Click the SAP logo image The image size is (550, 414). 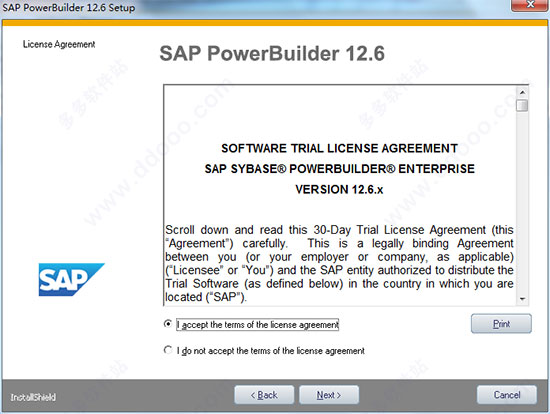point(72,280)
